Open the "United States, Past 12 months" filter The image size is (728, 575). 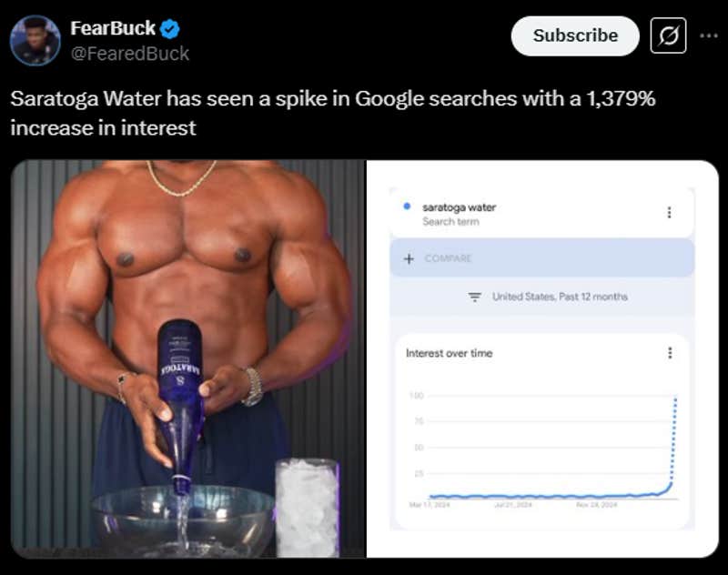(559, 297)
